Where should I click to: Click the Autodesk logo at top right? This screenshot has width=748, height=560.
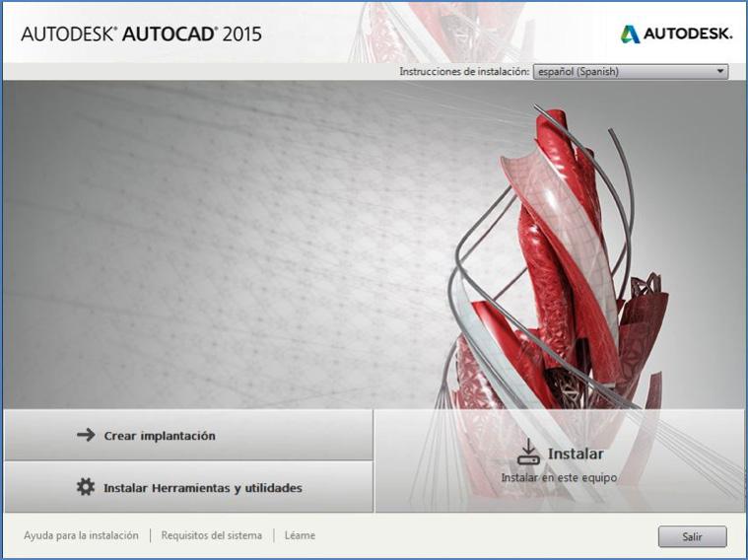pyautogui.click(x=676, y=34)
